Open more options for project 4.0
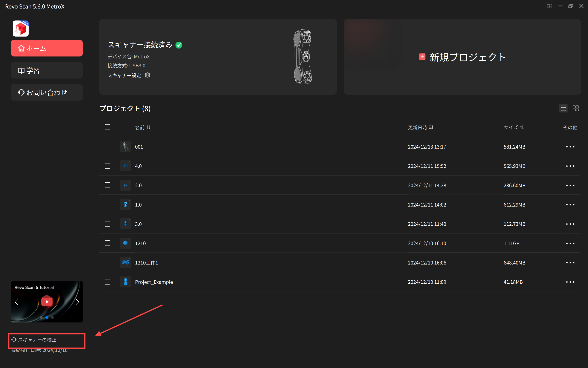Screen dimensions: 588x368 coord(570,166)
